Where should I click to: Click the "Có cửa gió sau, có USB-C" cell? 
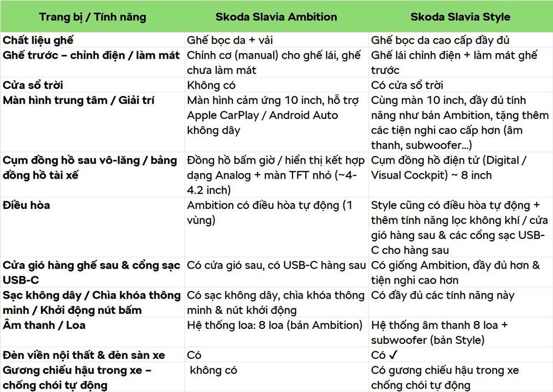tap(276, 265)
